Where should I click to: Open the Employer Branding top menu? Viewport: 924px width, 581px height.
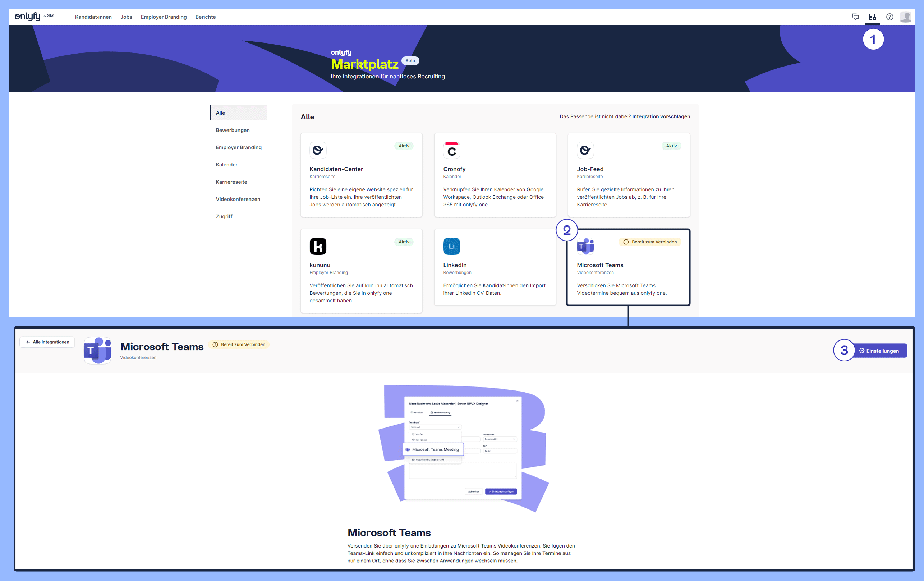[x=164, y=17]
